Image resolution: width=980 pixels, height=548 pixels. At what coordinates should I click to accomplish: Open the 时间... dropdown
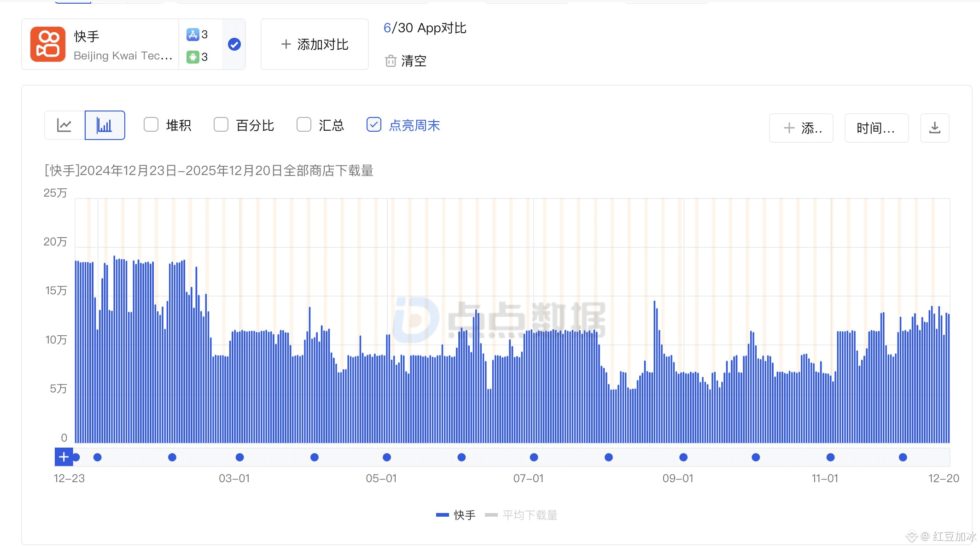click(x=876, y=128)
